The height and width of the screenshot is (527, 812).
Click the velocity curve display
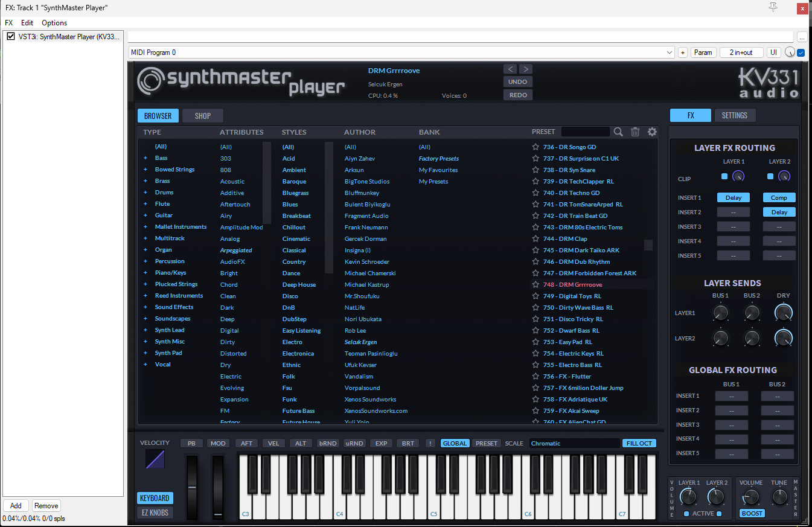(x=155, y=459)
